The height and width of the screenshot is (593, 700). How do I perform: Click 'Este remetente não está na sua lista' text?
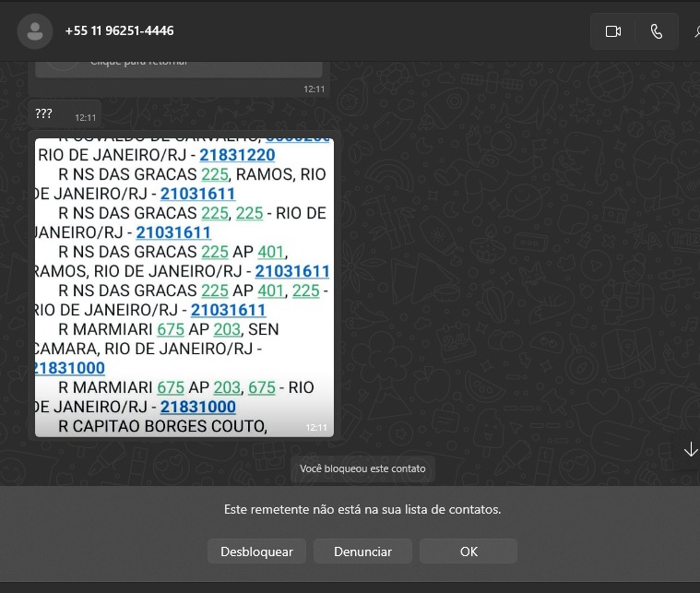(362, 509)
